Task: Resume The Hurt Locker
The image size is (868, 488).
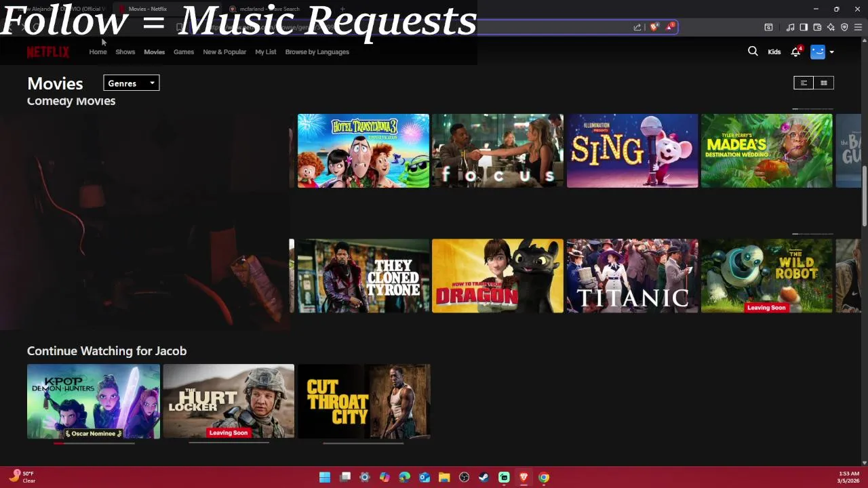Action: (x=229, y=401)
